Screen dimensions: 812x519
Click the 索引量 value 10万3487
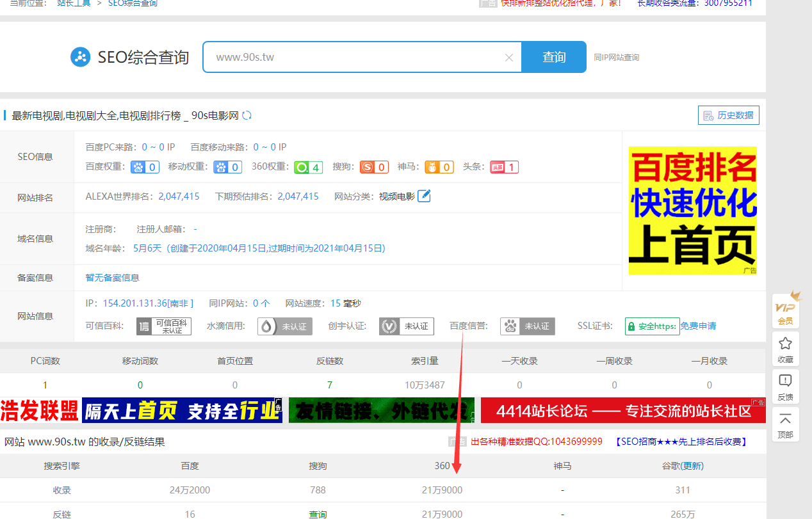[x=425, y=385]
